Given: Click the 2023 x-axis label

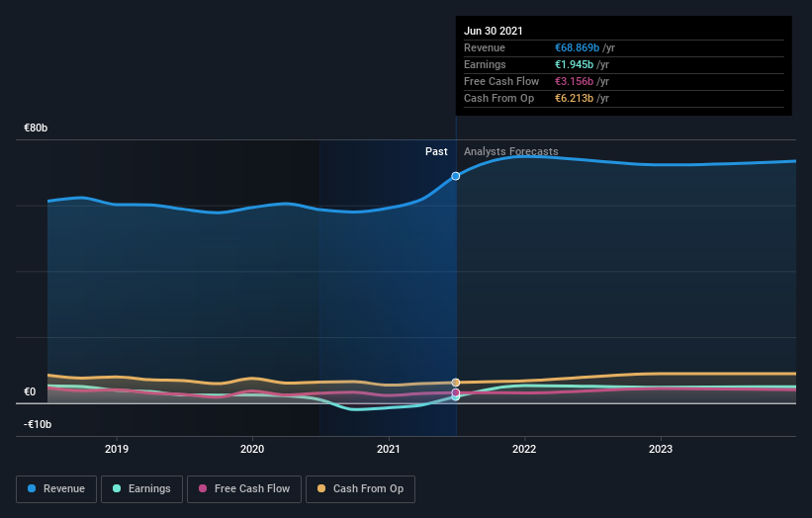Looking at the screenshot, I should (x=661, y=449).
